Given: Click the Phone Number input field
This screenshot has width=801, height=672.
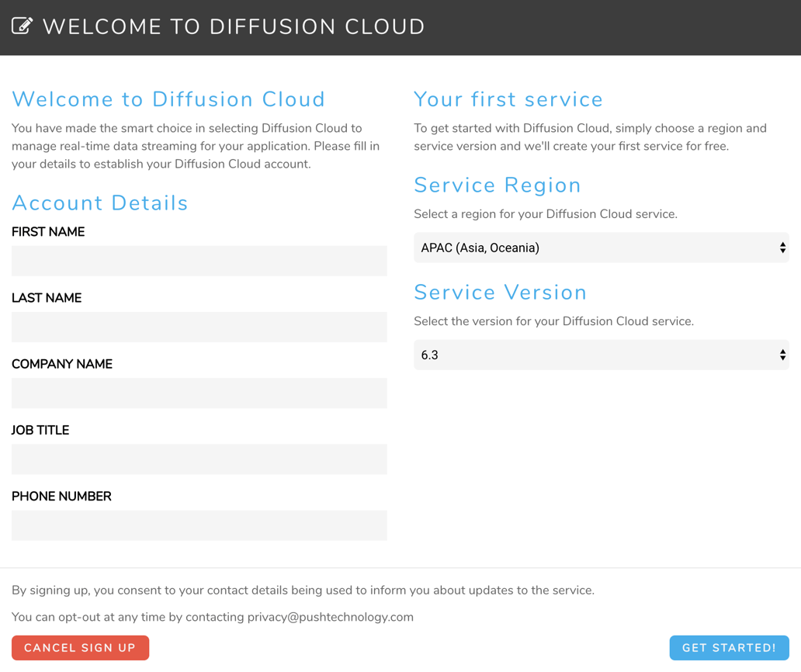Looking at the screenshot, I should tap(199, 525).
